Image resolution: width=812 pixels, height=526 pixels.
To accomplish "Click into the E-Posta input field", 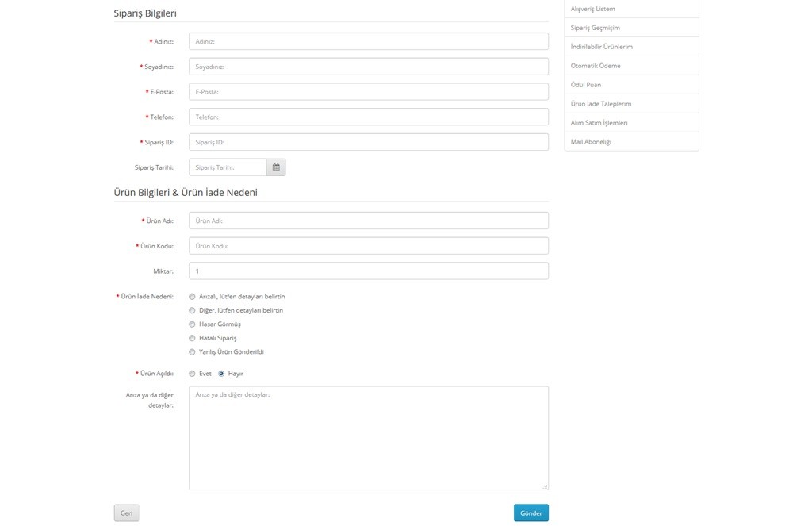I will [x=368, y=92].
